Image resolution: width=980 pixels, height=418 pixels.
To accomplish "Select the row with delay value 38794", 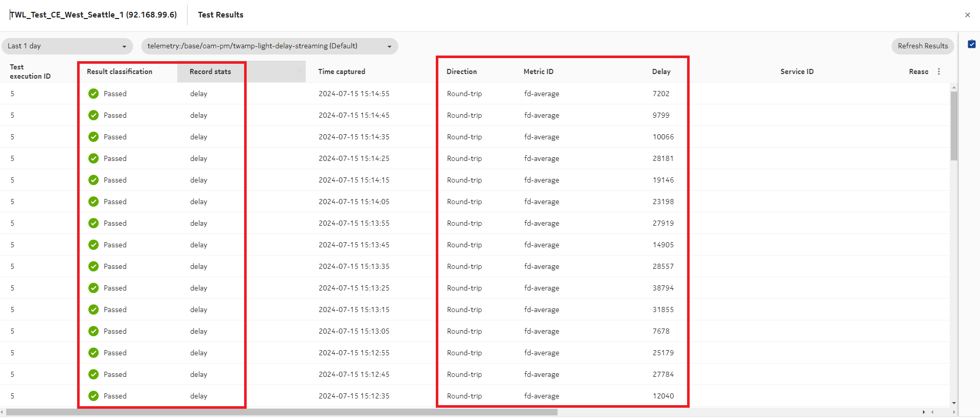I will (663, 288).
